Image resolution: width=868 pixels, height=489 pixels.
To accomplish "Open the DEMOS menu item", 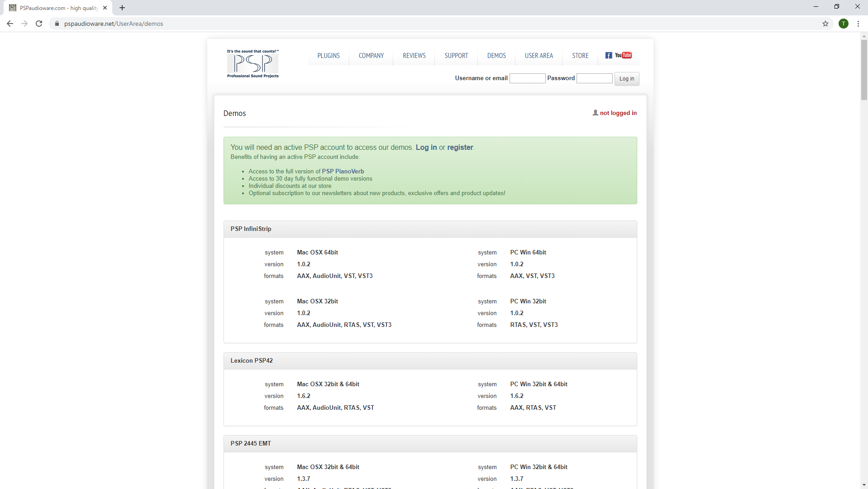I will [x=496, y=56].
